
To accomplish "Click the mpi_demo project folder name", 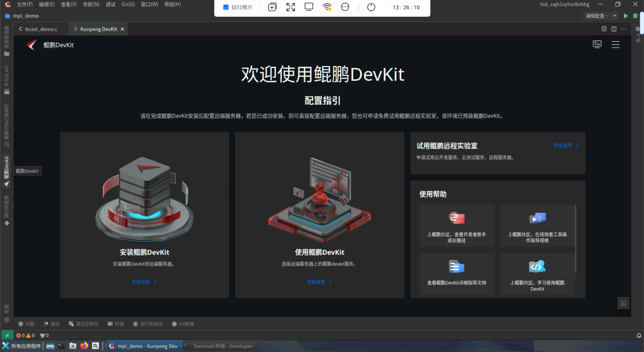I will coord(26,16).
